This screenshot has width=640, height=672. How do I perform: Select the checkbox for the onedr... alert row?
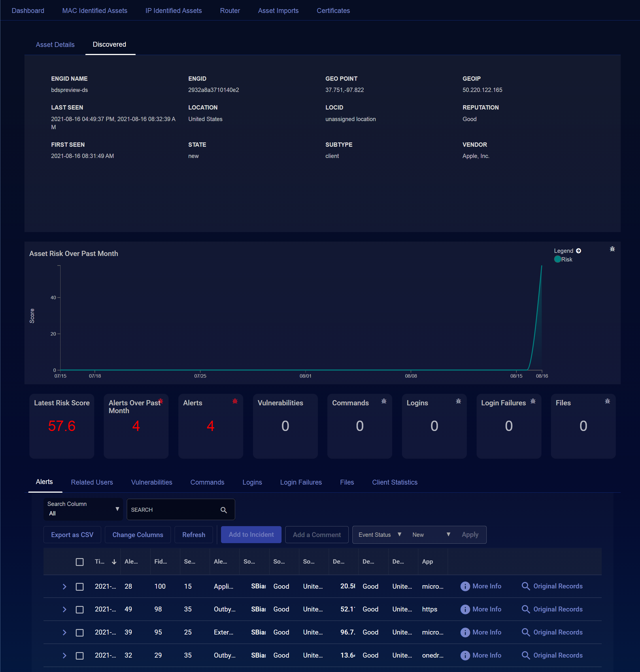point(80,656)
